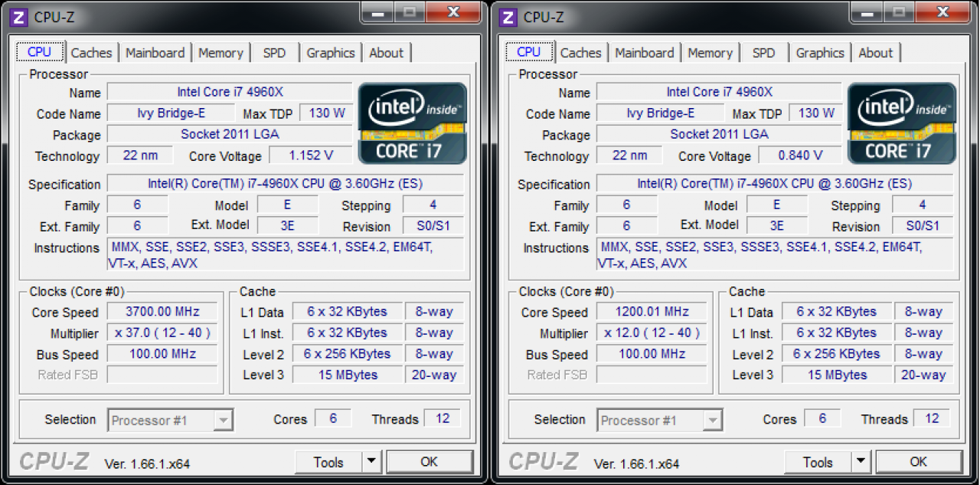Click the Rated FSB field in right window
The height and width of the screenshot is (485, 980).
652,375
